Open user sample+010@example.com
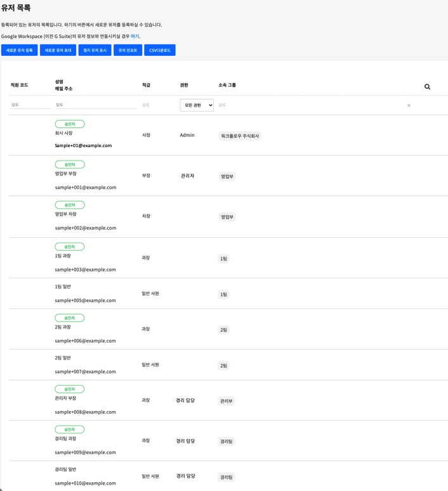448x491 pixels. 85,483
